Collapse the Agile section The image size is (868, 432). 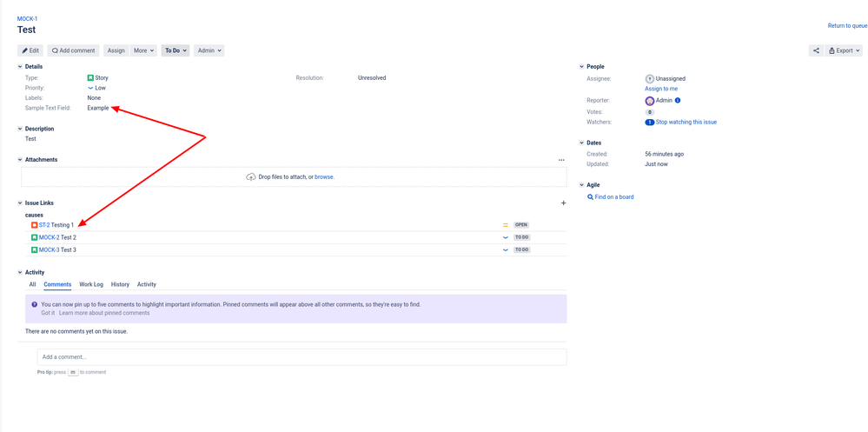coord(582,185)
